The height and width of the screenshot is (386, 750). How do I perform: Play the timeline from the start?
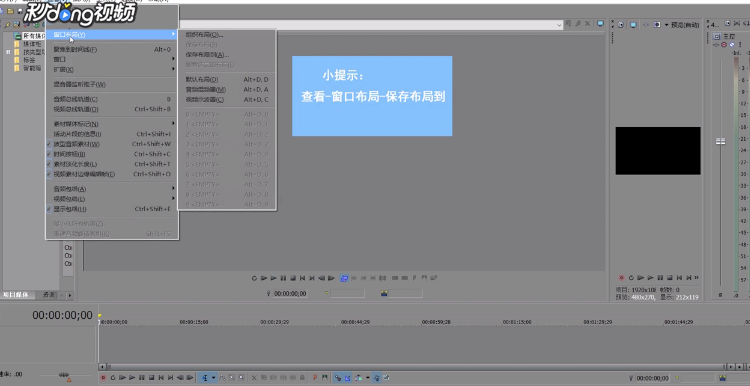(x=122, y=378)
